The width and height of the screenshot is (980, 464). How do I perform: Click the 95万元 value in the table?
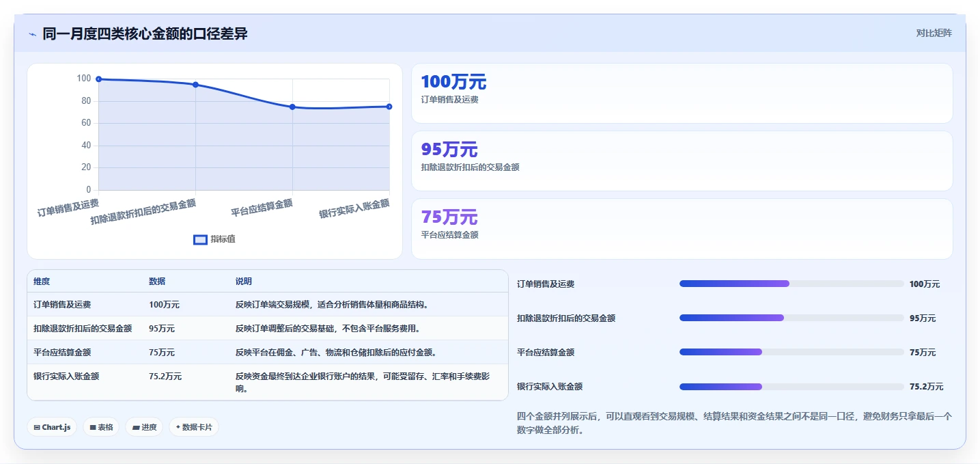click(x=162, y=329)
